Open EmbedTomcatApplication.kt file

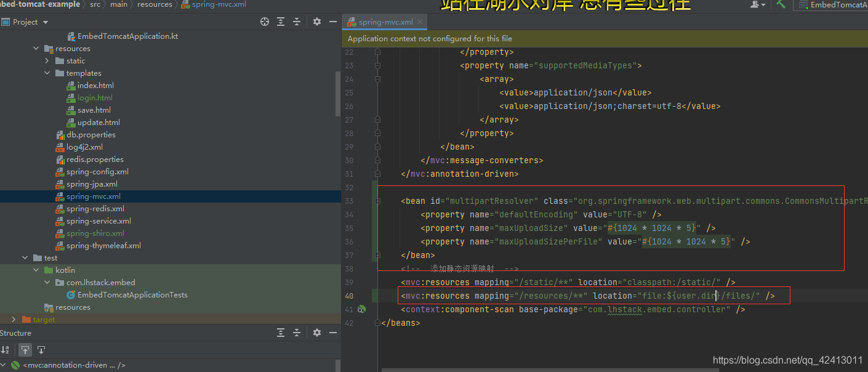coord(127,36)
